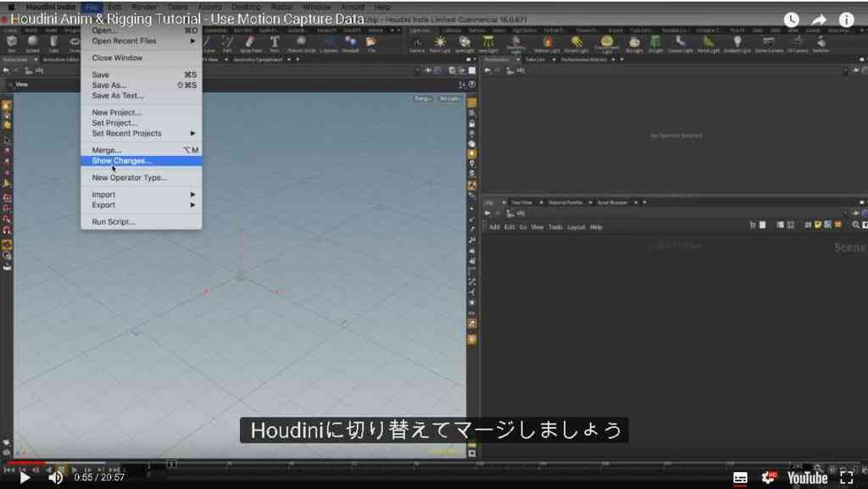This screenshot has height=489, width=868.
Task: Add an Ambient Light from the shelf
Action: 737,43
